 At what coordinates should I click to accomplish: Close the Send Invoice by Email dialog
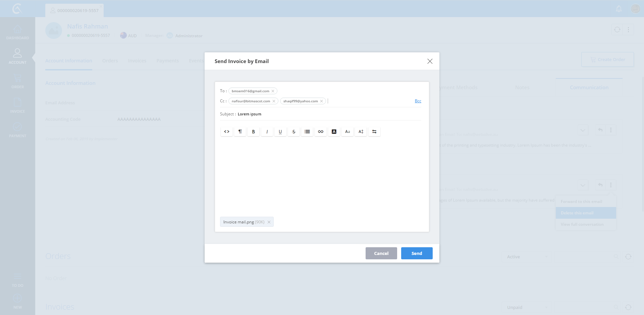[430, 61]
